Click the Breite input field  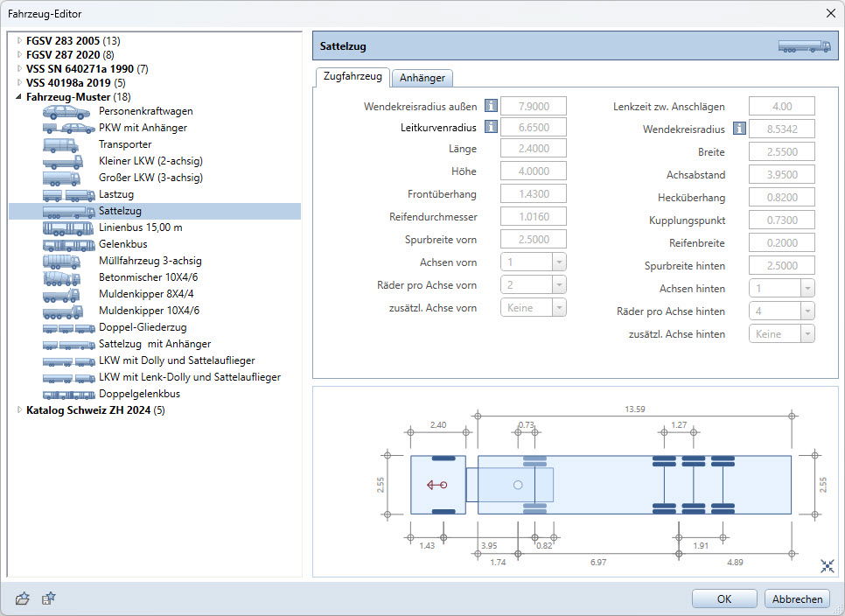pyautogui.click(x=782, y=152)
